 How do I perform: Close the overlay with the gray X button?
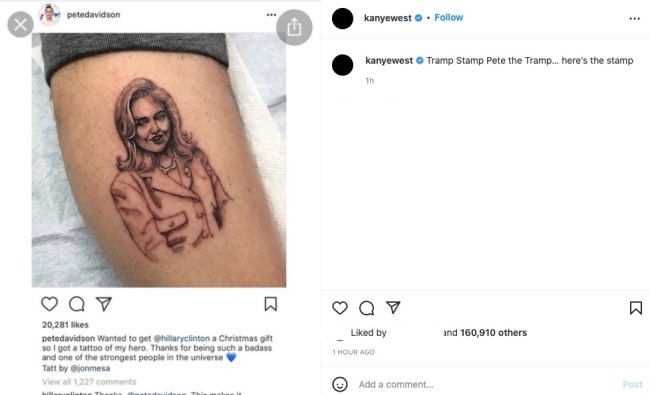tap(20, 24)
